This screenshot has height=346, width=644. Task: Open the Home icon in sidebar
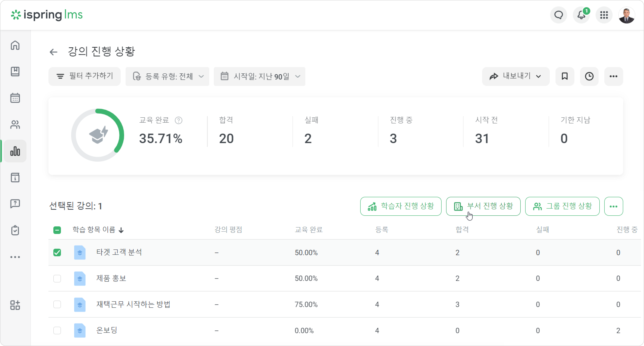(15, 45)
